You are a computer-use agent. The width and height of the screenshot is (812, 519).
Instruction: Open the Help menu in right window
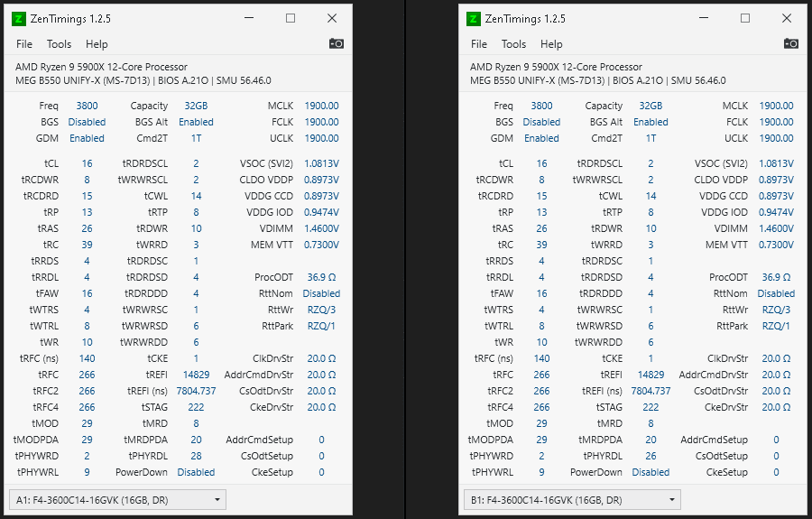click(551, 44)
